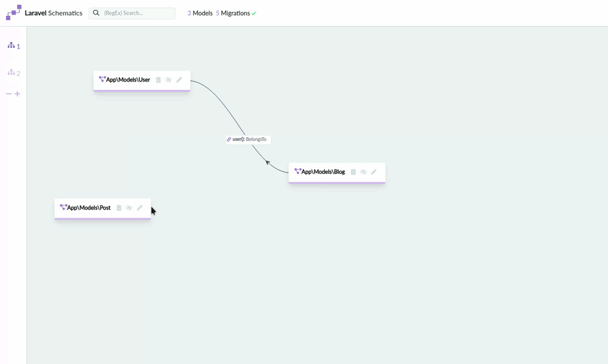Viewport: 608px width, 364px height.
Task: Edit App\Models\Post with the pencil icon
Action: click(140, 208)
